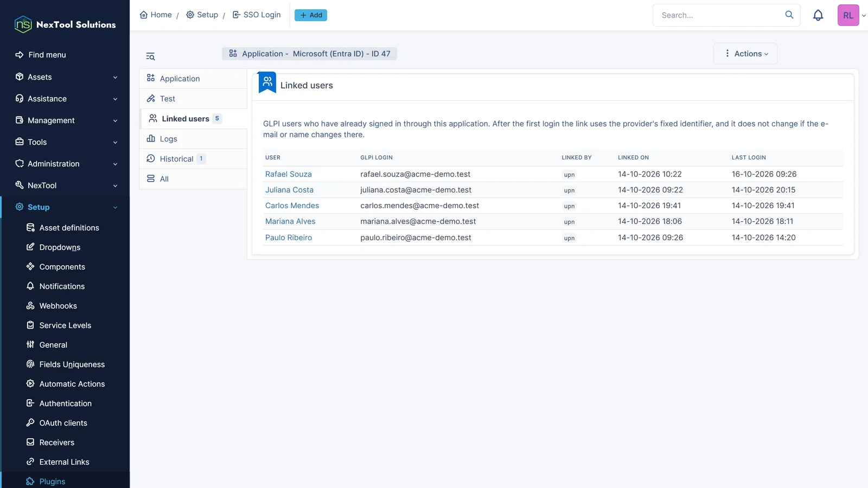Click the Receivers inbox icon
This screenshot has width=868, height=488.
coord(30,442)
